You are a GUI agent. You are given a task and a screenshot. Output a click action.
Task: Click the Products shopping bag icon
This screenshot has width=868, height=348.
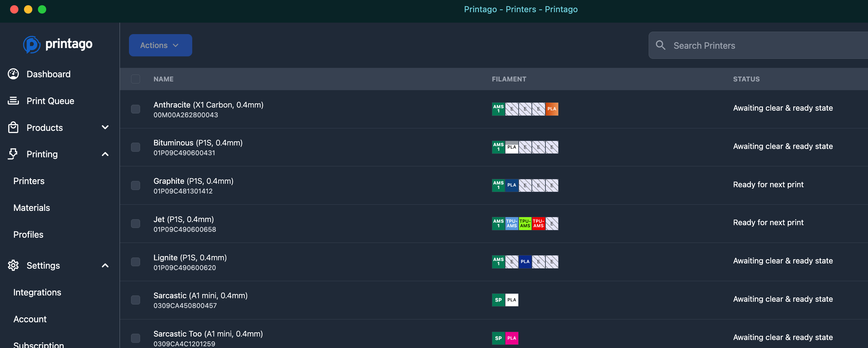coord(13,127)
